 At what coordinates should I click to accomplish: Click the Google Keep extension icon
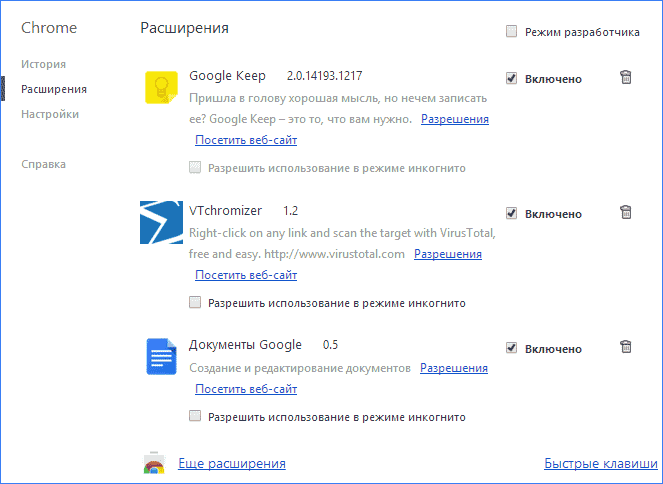pos(161,88)
